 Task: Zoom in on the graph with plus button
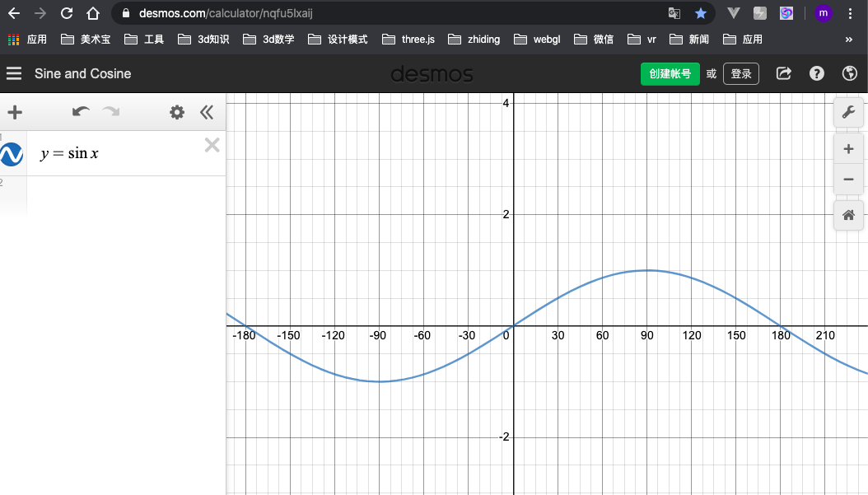pos(848,149)
